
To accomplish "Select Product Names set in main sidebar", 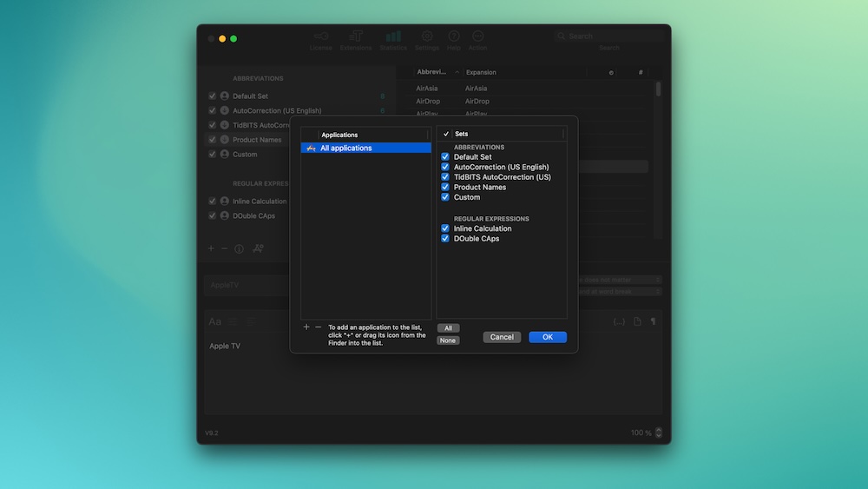I will (x=257, y=140).
